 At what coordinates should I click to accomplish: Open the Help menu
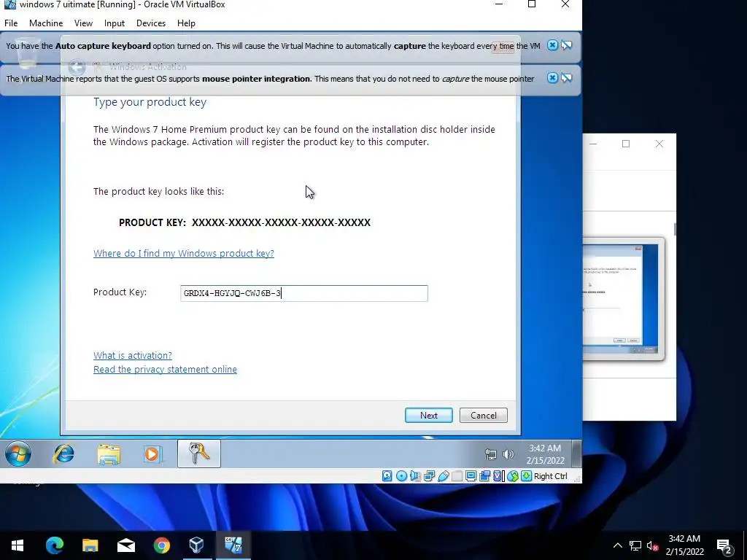pos(186,23)
